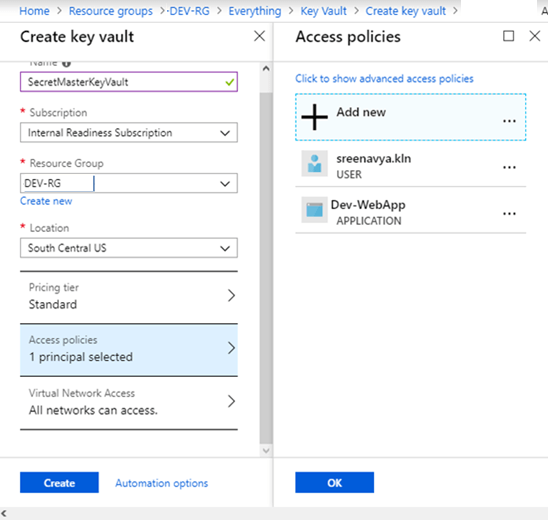Go to Resource groups breadcrumb
Viewport: 548px width, 520px height.
point(110,11)
